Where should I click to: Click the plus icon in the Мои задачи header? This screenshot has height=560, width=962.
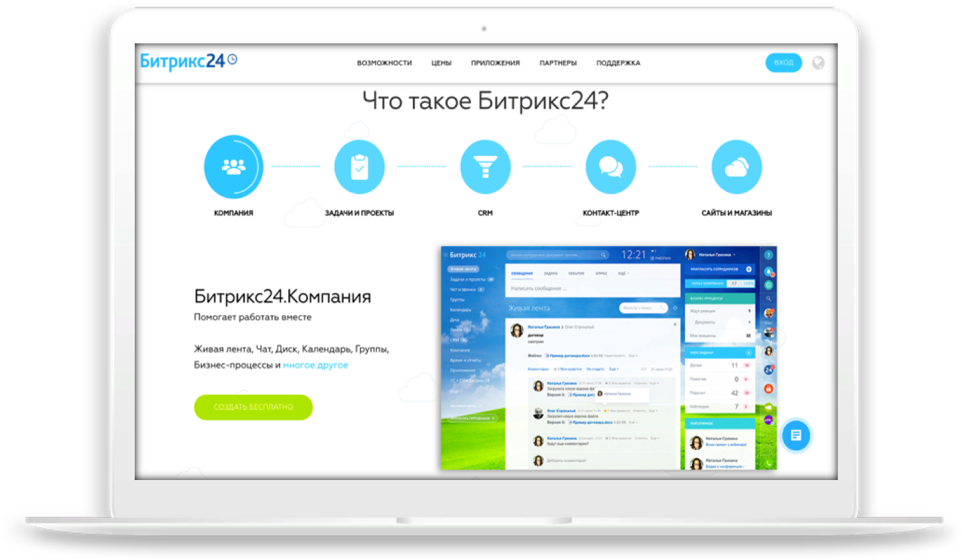pos(749,353)
